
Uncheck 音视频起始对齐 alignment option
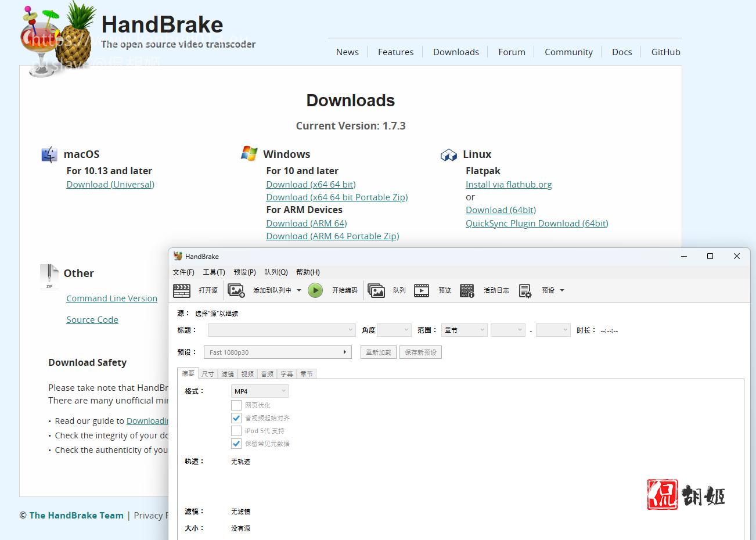[x=236, y=417]
